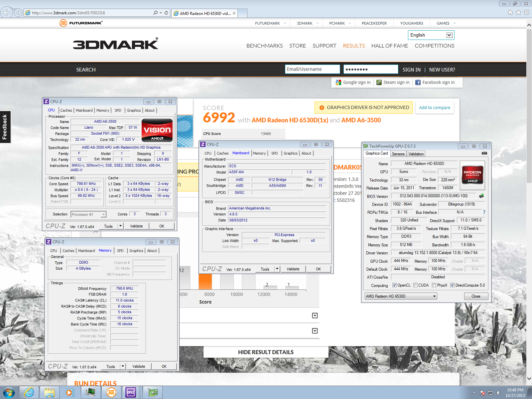The height and width of the screenshot is (399, 532).
Task: Click the SIGN IN button
Action: tap(411, 70)
